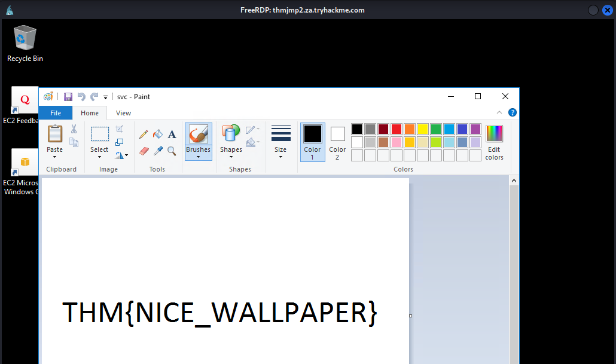Open the File menu
This screenshot has height=364, width=616.
tap(56, 113)
